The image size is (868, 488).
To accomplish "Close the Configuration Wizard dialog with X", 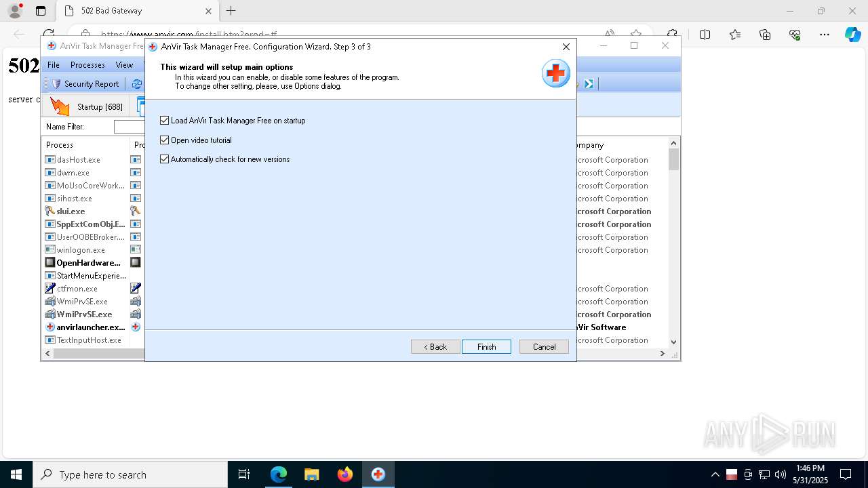I will tap(566, 47).
